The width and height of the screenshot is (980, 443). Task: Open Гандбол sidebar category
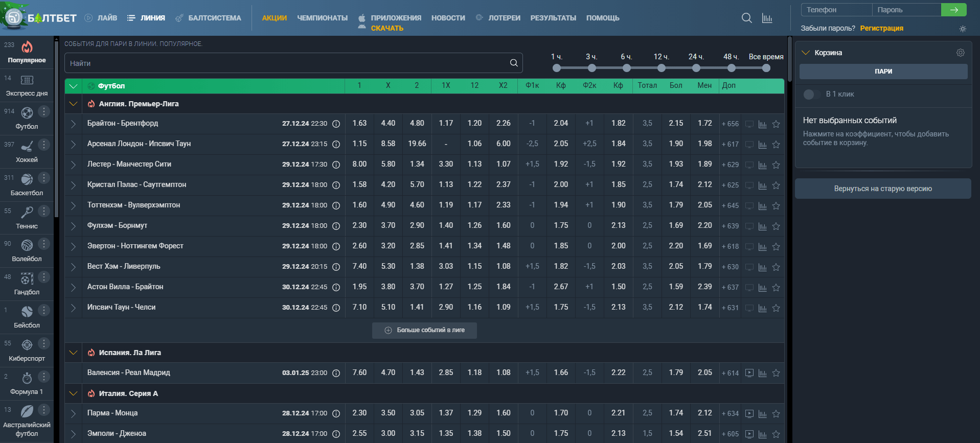pos(27,284)
